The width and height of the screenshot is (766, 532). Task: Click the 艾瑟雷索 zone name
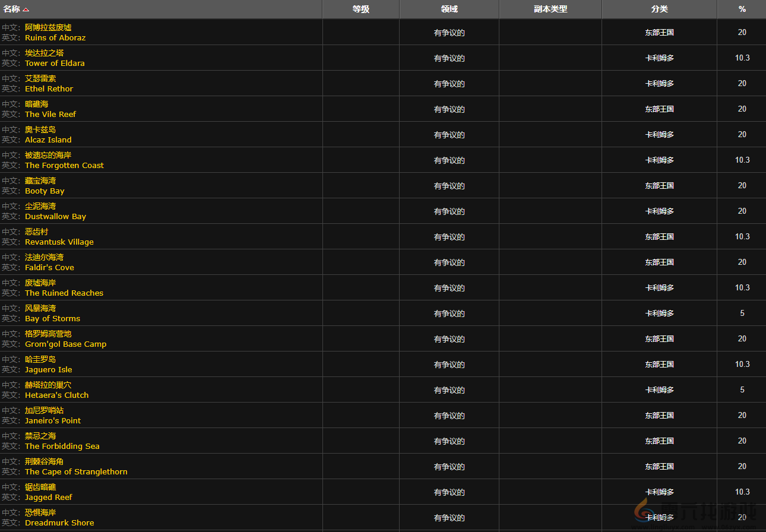tap(40, 79)
